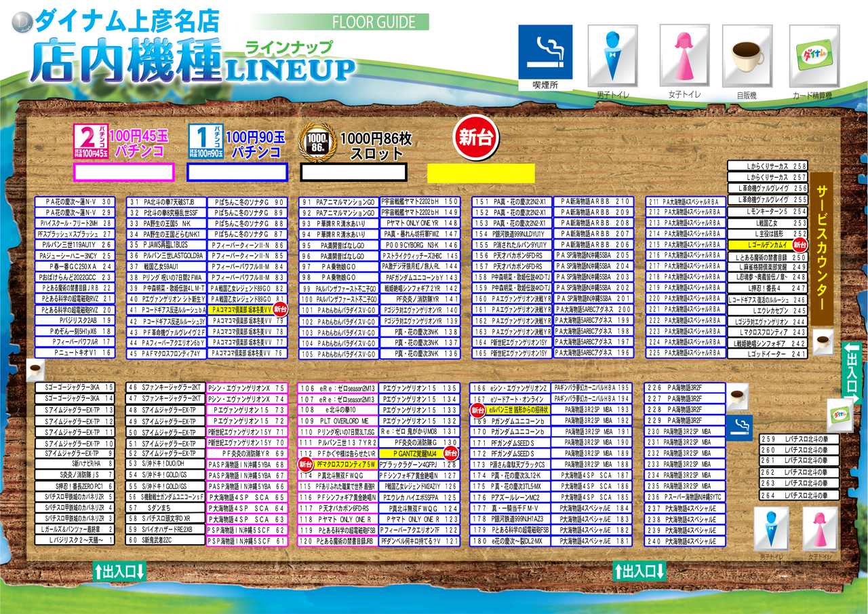Screen dimensions: 868x614
Task: Click the blue 1 パチンコ rate badge
Action: pyautogui.click(x=205, y=141)
